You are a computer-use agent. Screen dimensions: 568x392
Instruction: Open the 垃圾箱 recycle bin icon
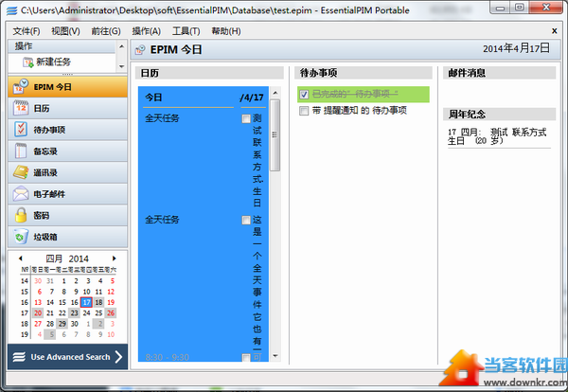point(21,237)
